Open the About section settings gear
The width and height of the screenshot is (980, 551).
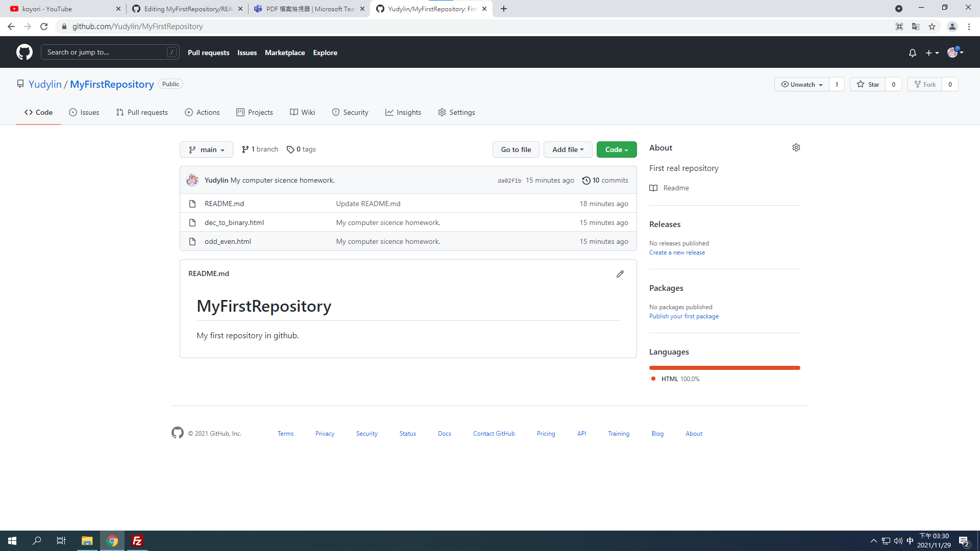pyautogui.click(x=796, y=147)
